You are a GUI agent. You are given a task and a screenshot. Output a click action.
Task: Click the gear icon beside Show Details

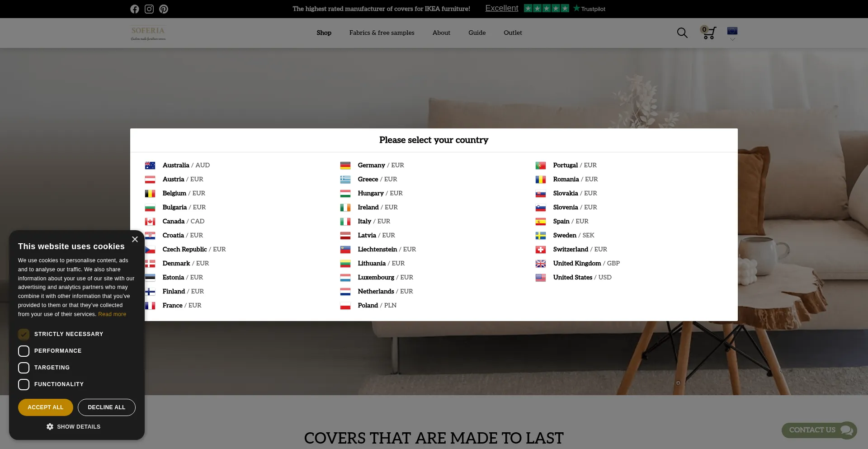coord(50,427)
